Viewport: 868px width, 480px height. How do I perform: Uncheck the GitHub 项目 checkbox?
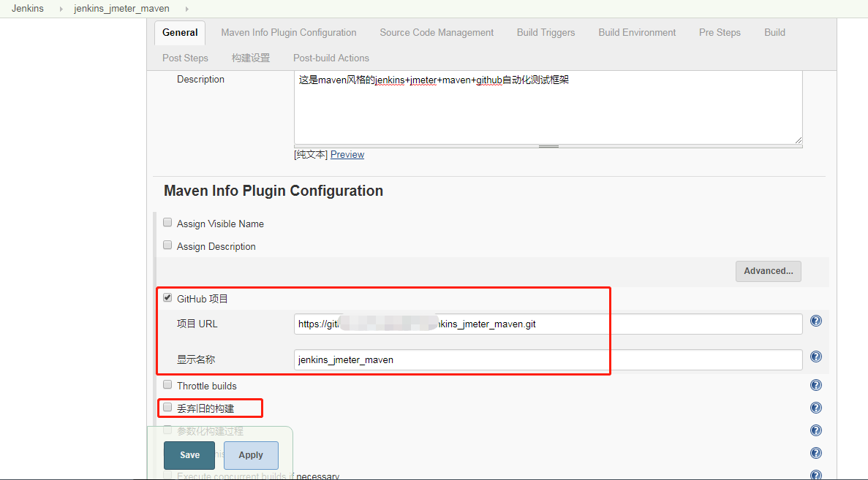[167, 297]
